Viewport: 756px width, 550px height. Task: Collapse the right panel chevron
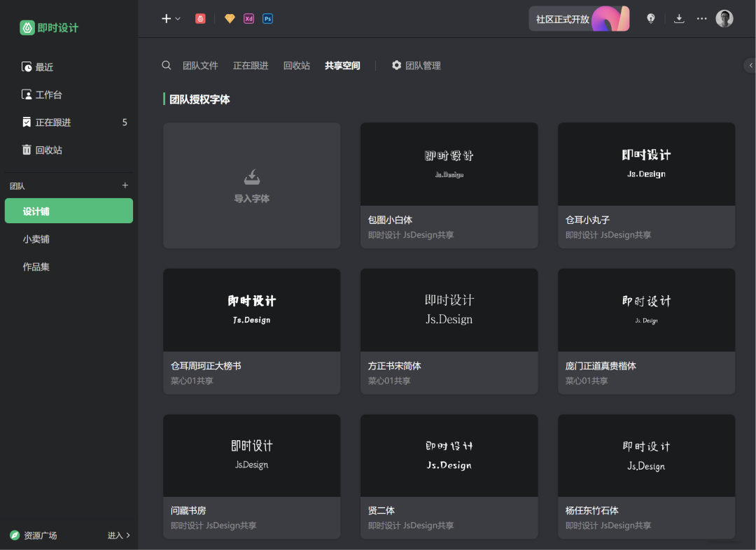pos(750,65)
